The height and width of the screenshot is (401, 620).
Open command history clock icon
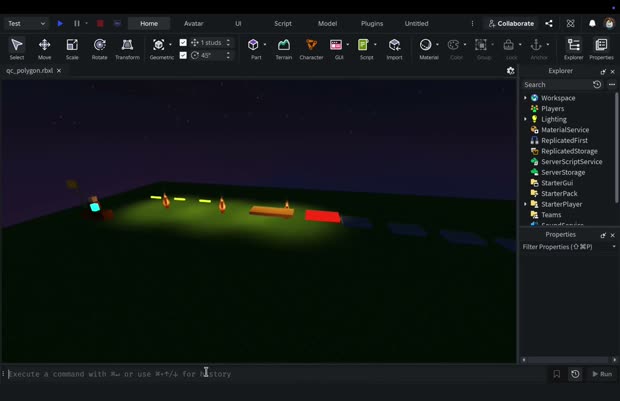tap(575, 374)
